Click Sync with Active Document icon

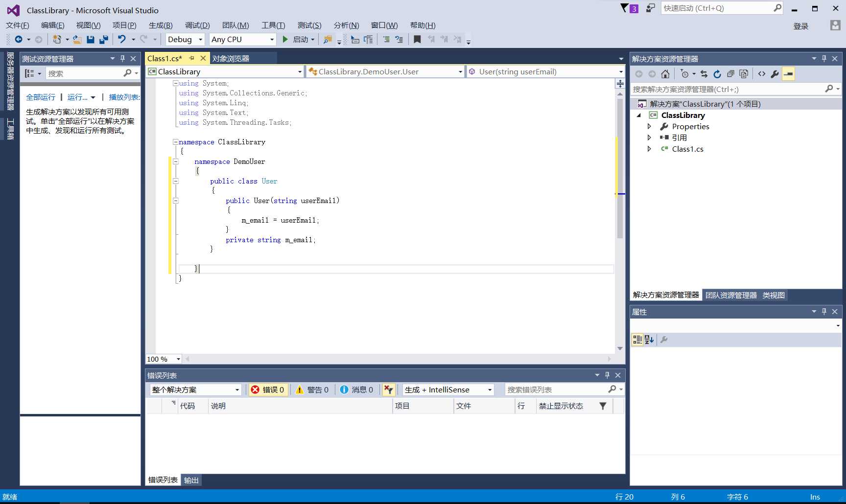(704, 74)
